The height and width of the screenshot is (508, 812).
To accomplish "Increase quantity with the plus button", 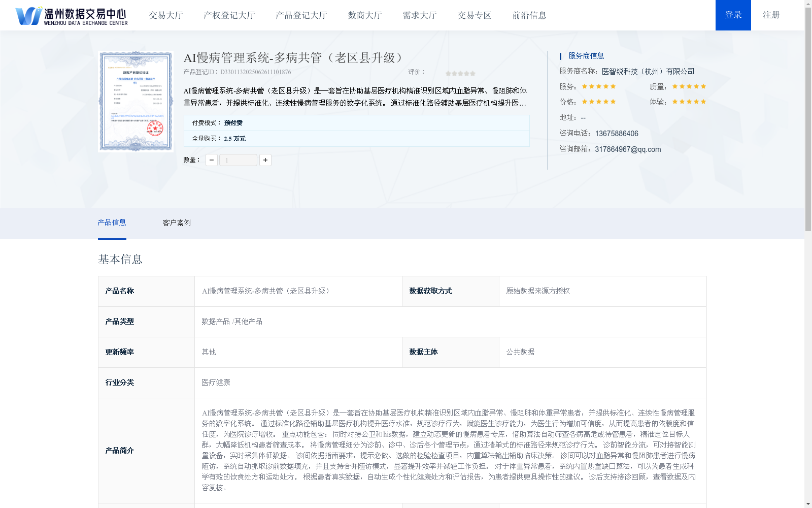I will (x=265, y=160).
